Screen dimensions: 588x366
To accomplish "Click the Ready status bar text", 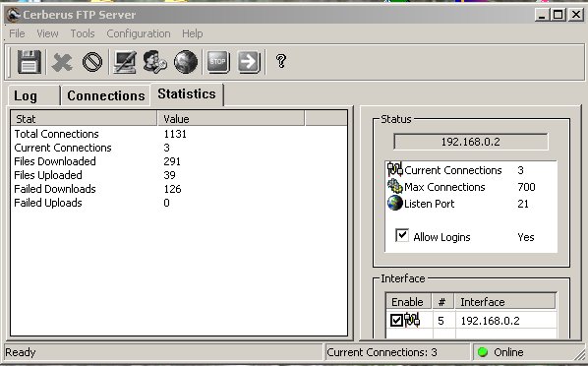I will (21, 352).
